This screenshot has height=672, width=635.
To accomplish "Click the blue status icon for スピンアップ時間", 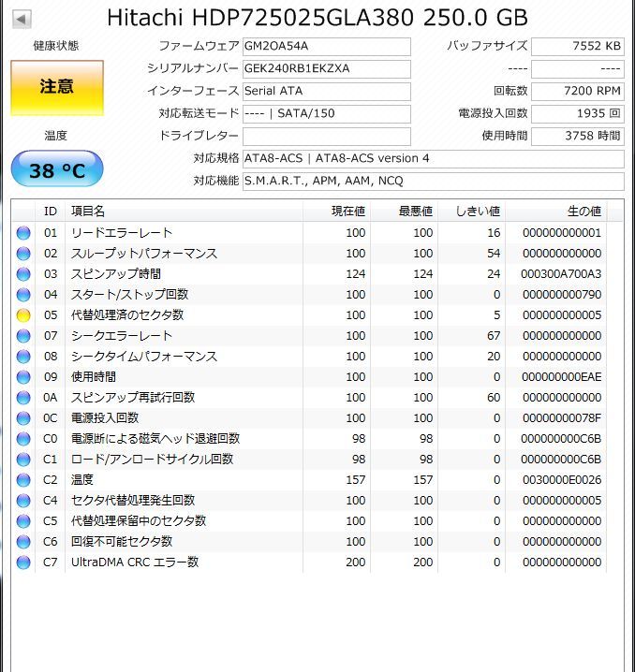I will 23,274.
